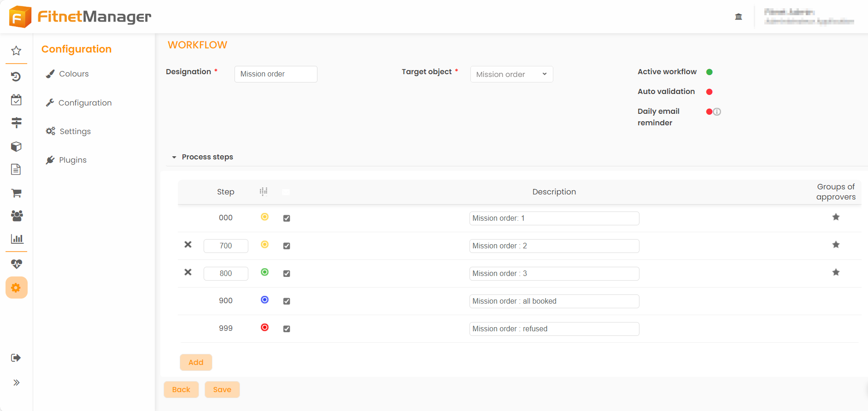
Task: Uncheck the checkbox for step 900
Action: point(287,301)
